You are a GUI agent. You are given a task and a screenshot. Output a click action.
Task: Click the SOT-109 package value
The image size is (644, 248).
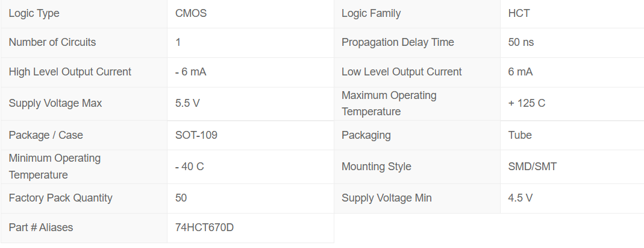click(x=196, y=135)
